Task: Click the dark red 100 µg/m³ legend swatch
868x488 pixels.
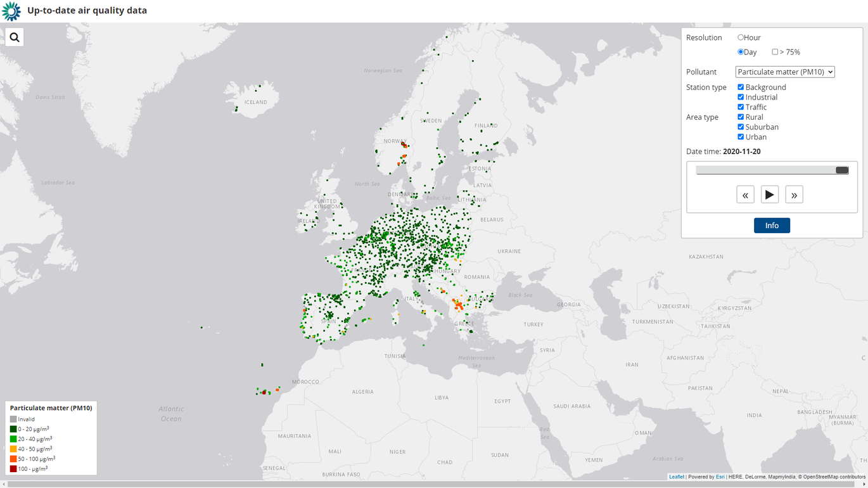Action: [13, 469]
